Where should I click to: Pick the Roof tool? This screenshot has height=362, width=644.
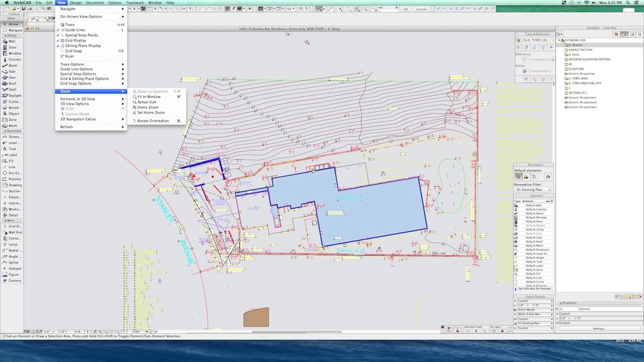pos(12,83)
